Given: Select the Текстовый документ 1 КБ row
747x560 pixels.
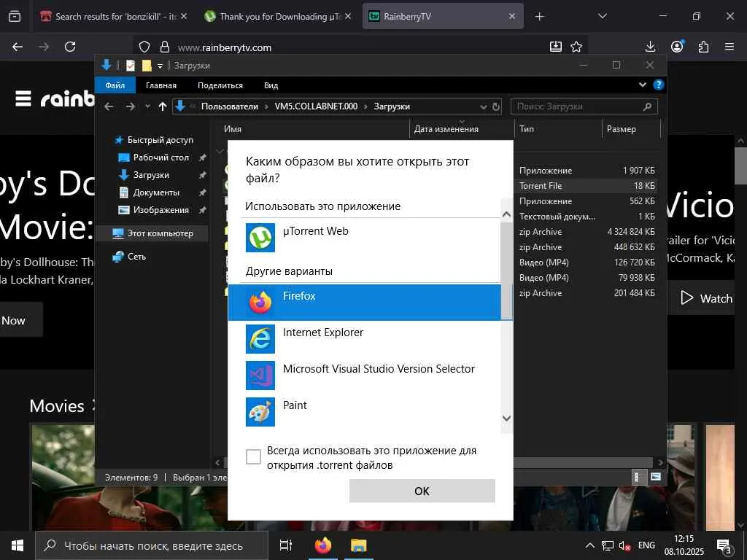Looking at the screenshot, I should click(587, 217).
